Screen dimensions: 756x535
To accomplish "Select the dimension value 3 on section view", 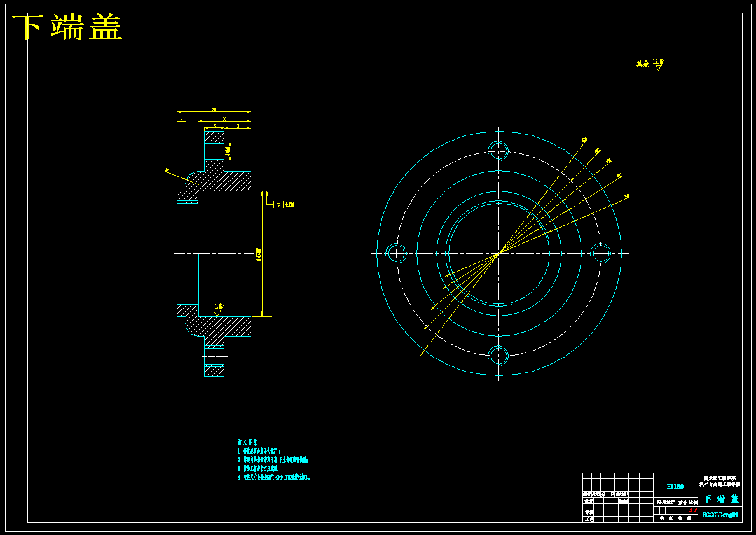I will [181, 119].
